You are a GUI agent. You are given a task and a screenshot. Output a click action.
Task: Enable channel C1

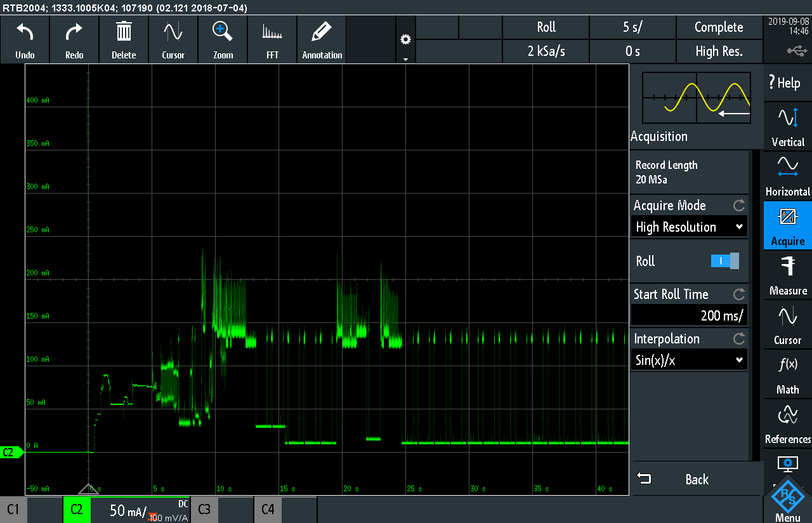13,509
